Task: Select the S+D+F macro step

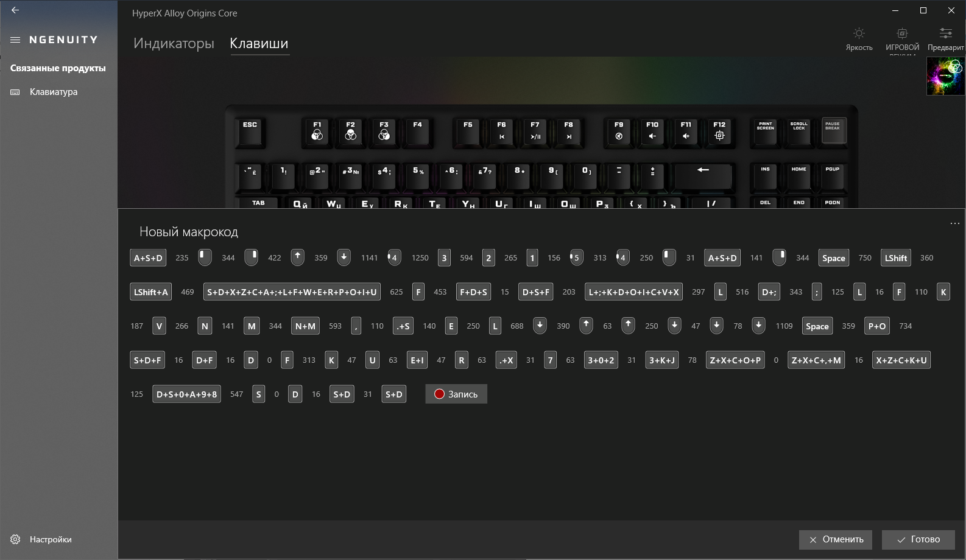Action: [x=147, y=360]
